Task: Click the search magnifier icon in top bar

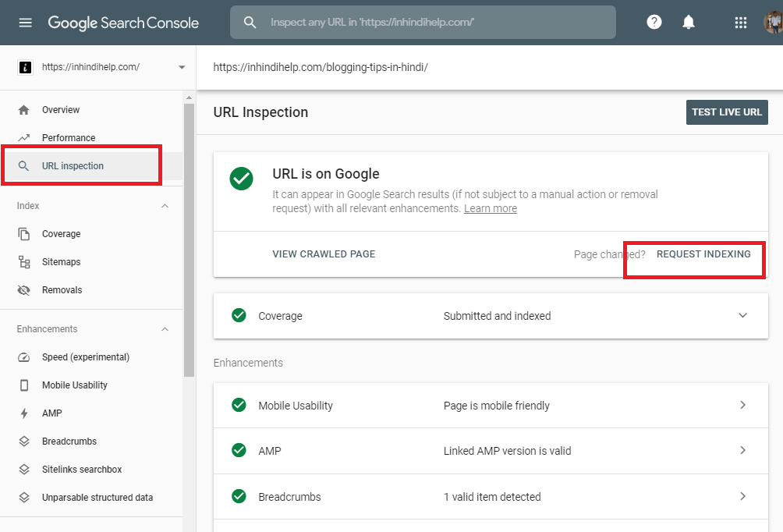Action: [250, 23]
